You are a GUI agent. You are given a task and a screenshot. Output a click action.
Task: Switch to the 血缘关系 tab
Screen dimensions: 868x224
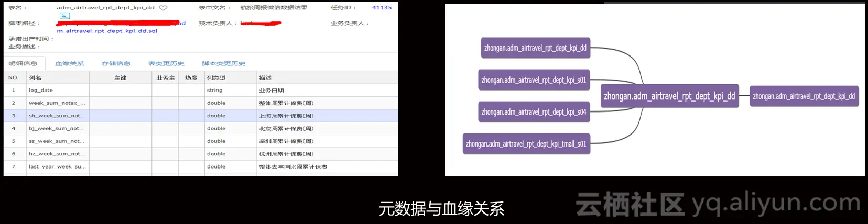click(70, 63)
